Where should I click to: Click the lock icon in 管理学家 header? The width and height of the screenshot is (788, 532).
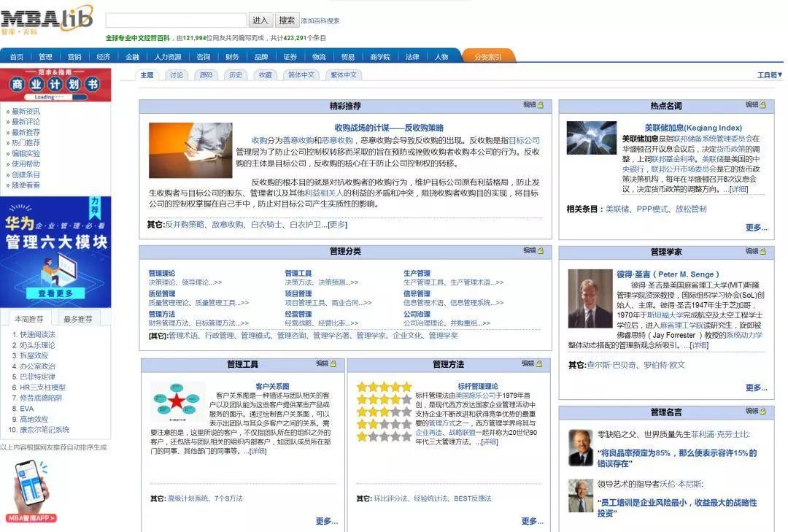point(763,251)
